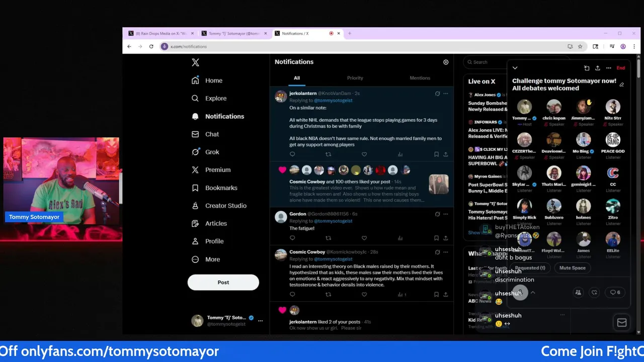644x362 pixels.
Task: Bookmark this page with the star icon
Action: [580, 46]
